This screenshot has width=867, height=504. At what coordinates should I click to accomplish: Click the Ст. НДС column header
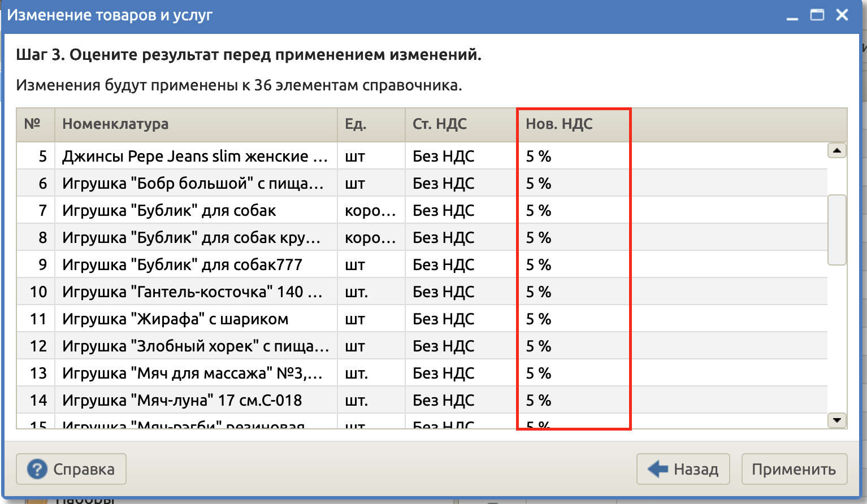point(460,124)
